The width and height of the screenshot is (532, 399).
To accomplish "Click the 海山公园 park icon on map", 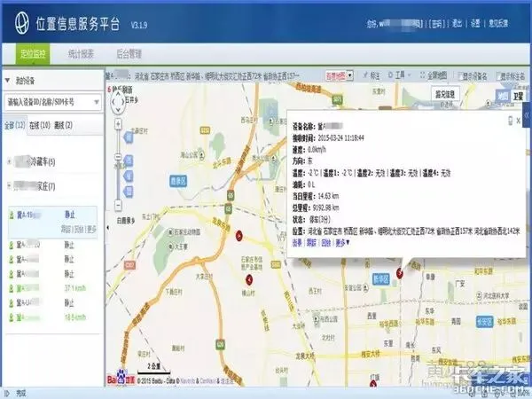I will pos(202,156).
